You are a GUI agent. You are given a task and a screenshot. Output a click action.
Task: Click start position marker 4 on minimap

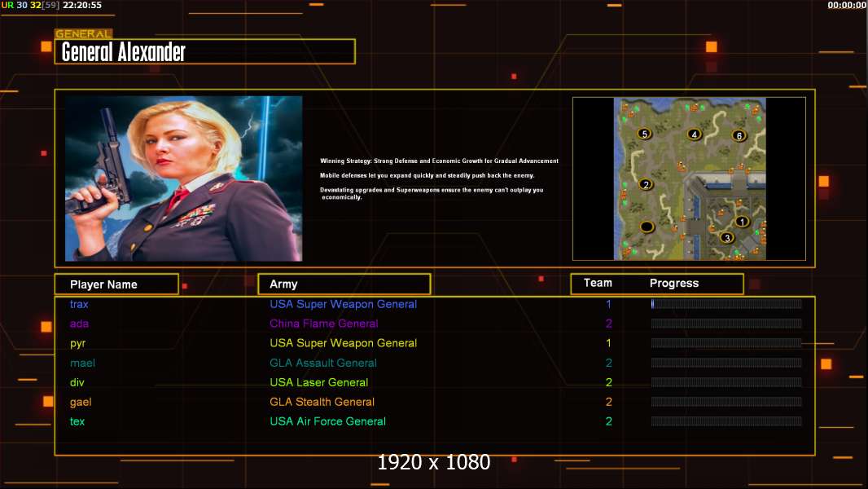[x=695, y=134]
